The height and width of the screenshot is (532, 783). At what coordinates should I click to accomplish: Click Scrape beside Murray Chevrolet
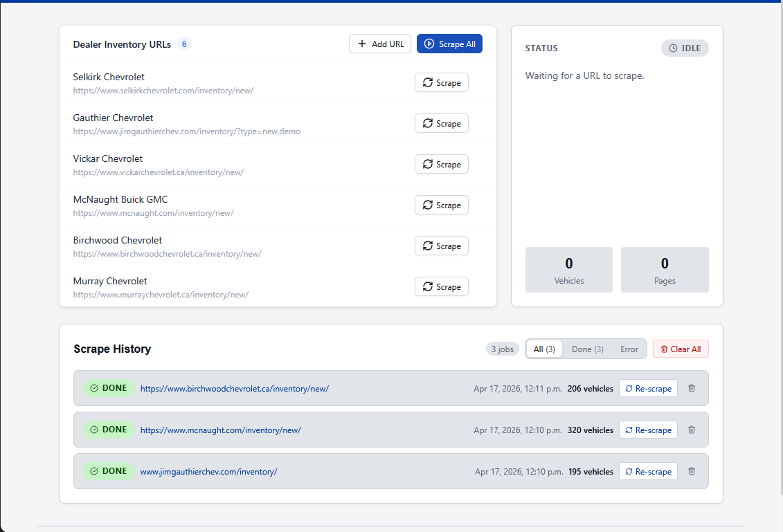pyautogui.click(x=442, y=287)
